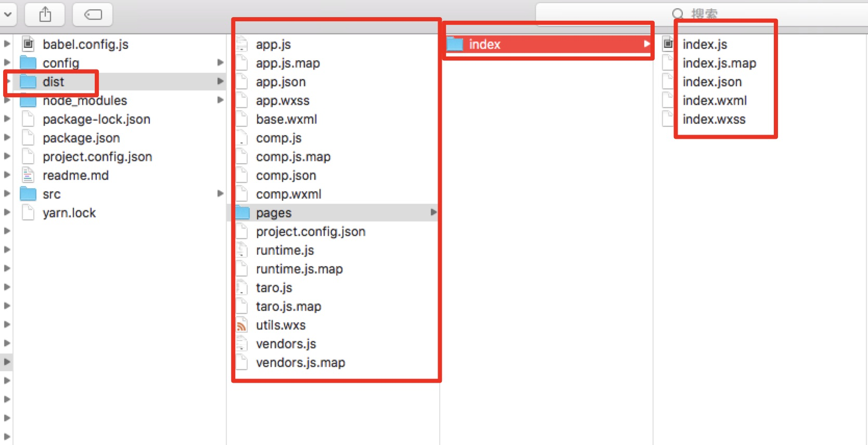Click the yarn.lock file icon
This screenshot has width=868, height=445.
[x=28, y=213]
